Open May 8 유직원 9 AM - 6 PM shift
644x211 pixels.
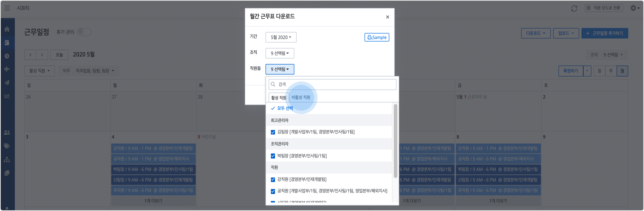[x=498, y=190]
